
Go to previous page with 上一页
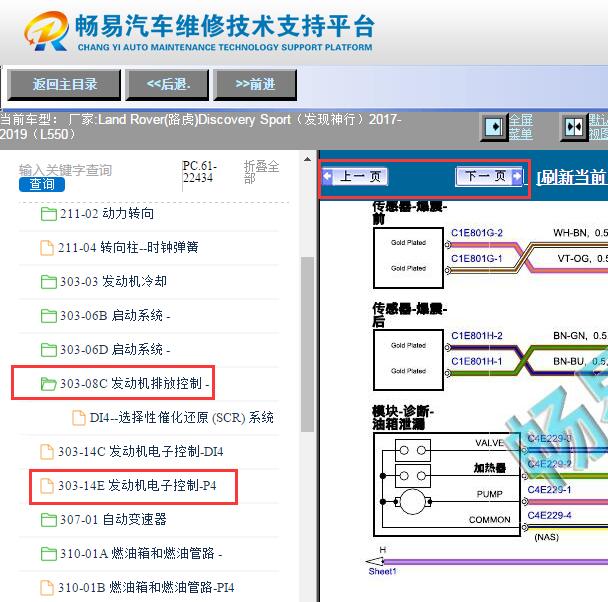[x=355, y=177]
